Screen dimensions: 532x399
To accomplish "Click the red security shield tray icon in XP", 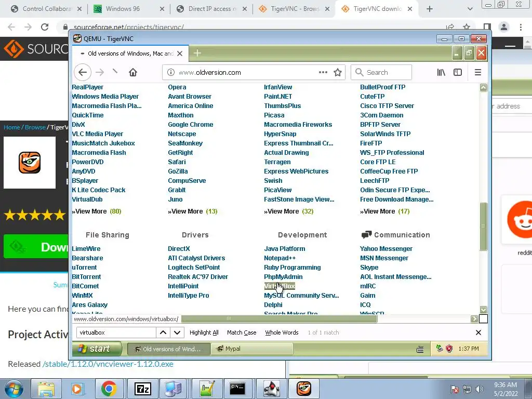I will click(x=449, y=349).
